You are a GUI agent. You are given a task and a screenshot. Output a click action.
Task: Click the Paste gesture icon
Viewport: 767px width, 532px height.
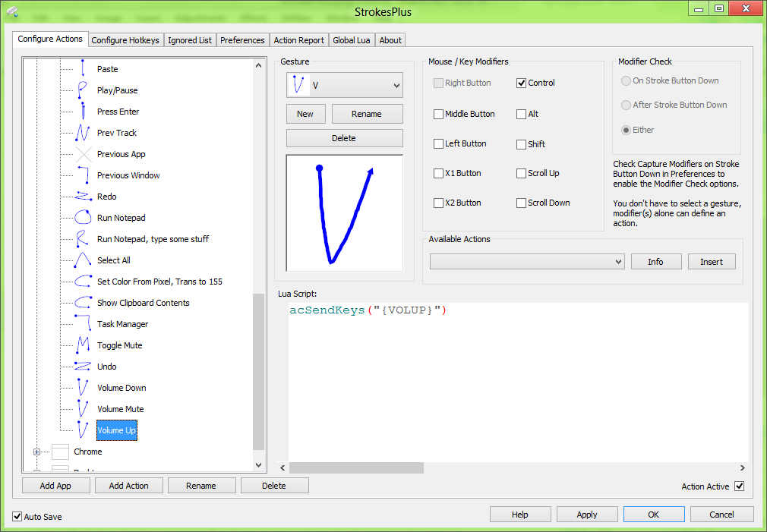(84, 69)
